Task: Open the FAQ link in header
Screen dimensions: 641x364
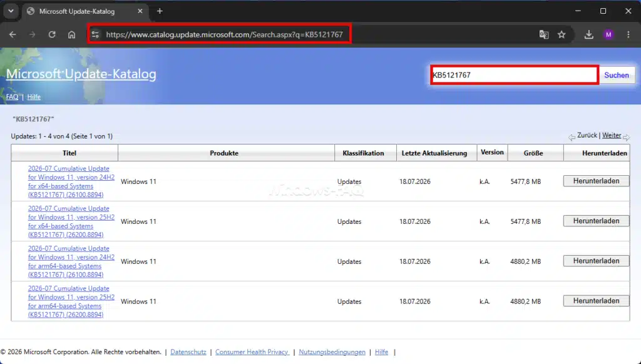Action: [12, 97]
